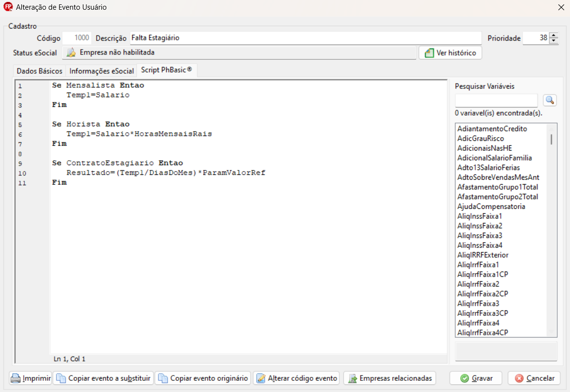Viewport: 570px width, 392px height.
Task: Close the Alteração de Evento Usuário window
Action: [561, 7]
